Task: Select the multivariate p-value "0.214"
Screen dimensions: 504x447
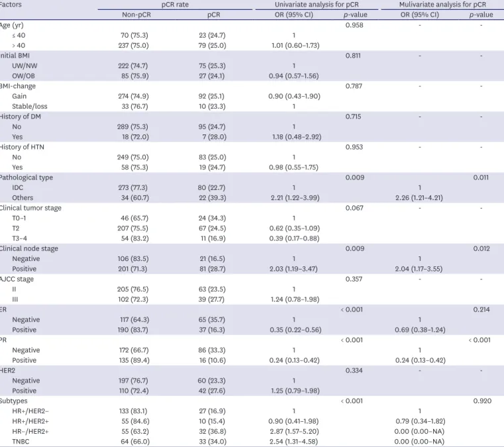Action: pyautogui.click(x=481, y=309)
